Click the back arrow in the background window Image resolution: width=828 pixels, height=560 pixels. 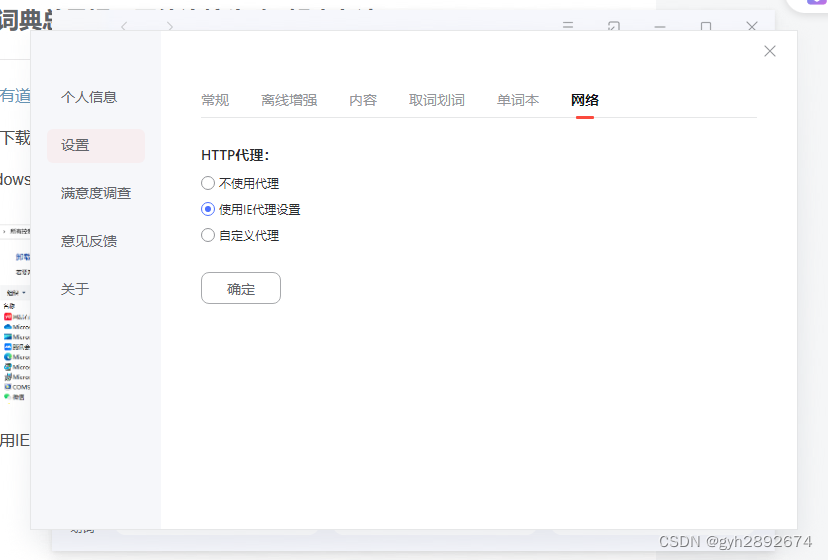click(124, 26)
